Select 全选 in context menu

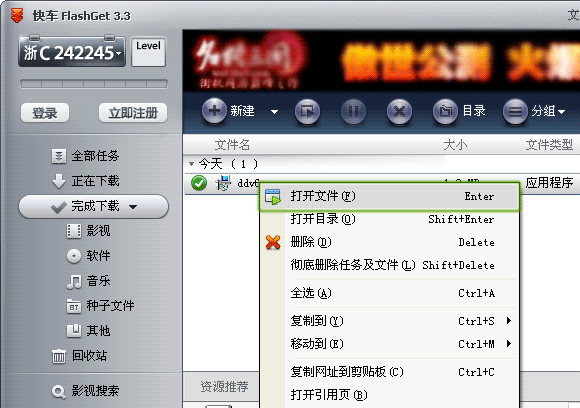(x=390, y=293)
